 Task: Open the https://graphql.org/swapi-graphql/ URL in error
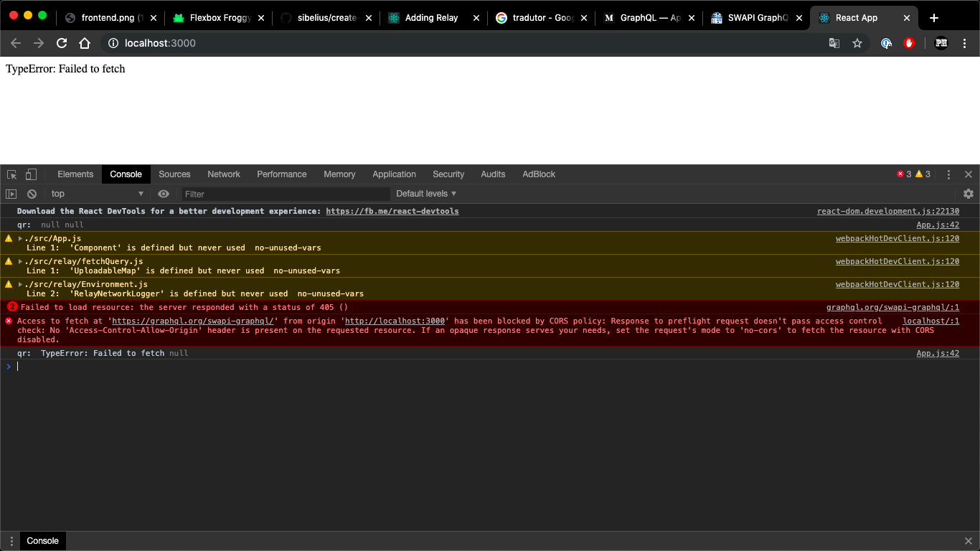pyautogui.click(x=193, y=321)
